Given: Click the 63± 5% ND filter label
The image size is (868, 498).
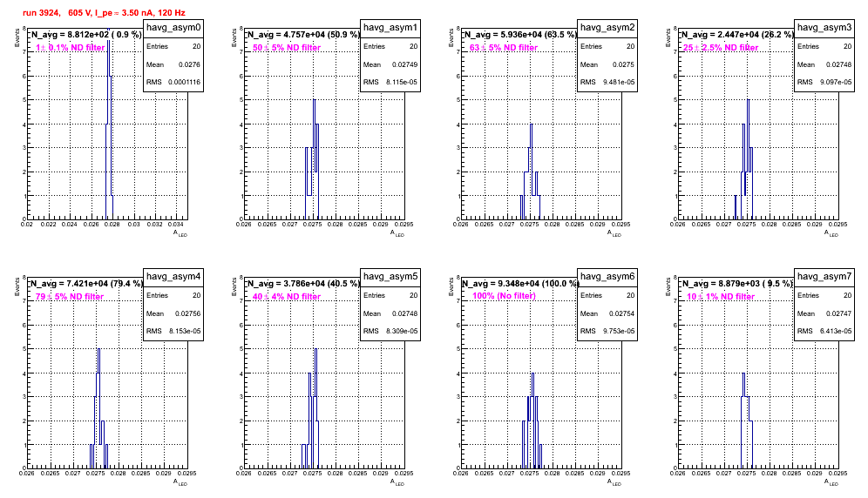Looking at the screenshot, I should tap(504, 48).
